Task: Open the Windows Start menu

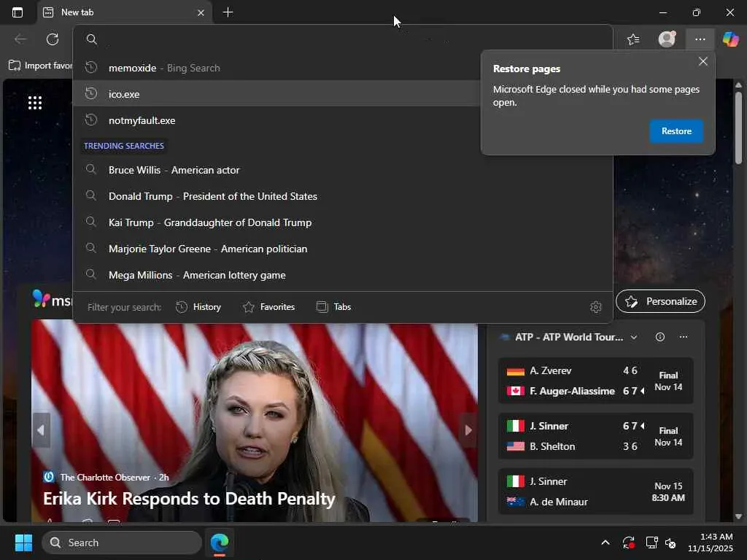Action: pos(23,542)
